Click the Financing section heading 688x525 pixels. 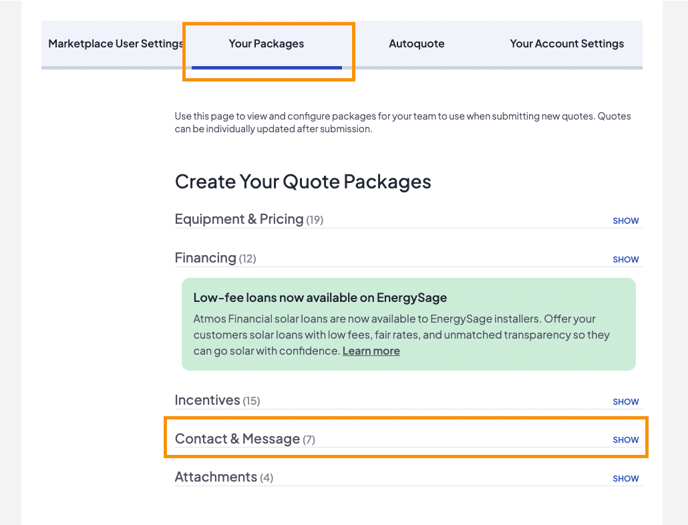pos(206,258)
